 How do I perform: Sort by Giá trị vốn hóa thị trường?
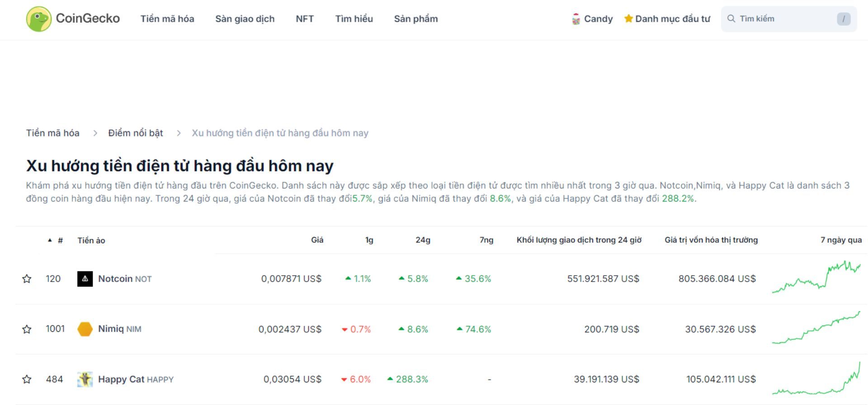(x=711, y=240)
